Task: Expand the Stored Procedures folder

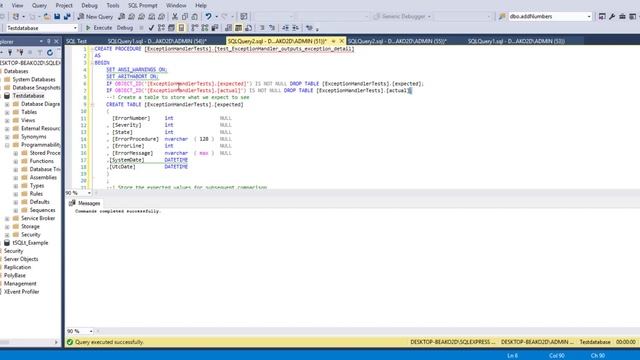Action: [x=16, y=153]
